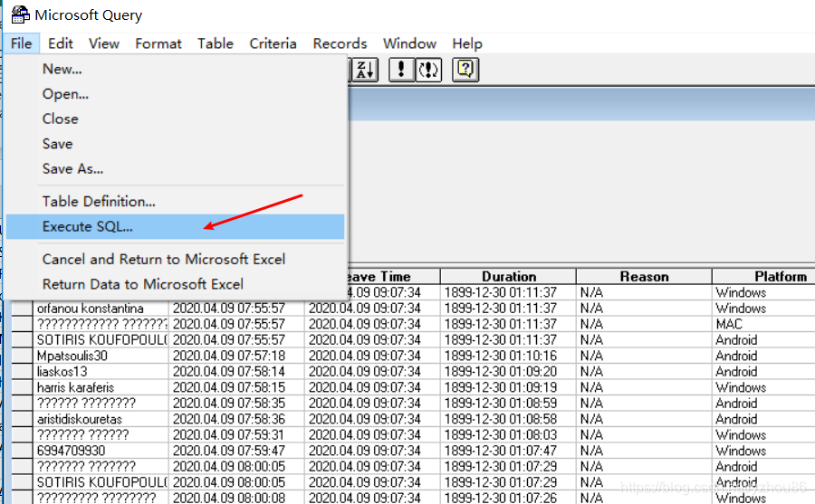Screen dimensions: 815x504
Task: Click join time 2020.04.09 08:00:08
Action: [236, 498]
